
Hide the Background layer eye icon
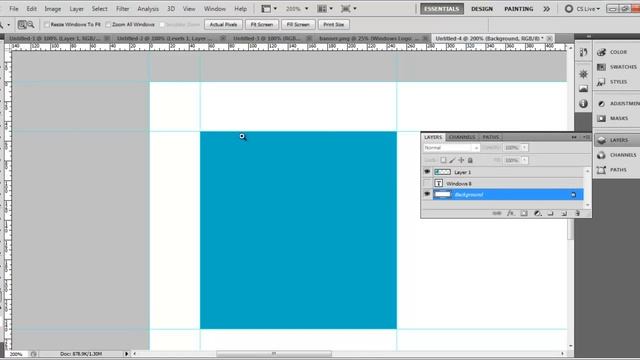[x=427, y=194]
